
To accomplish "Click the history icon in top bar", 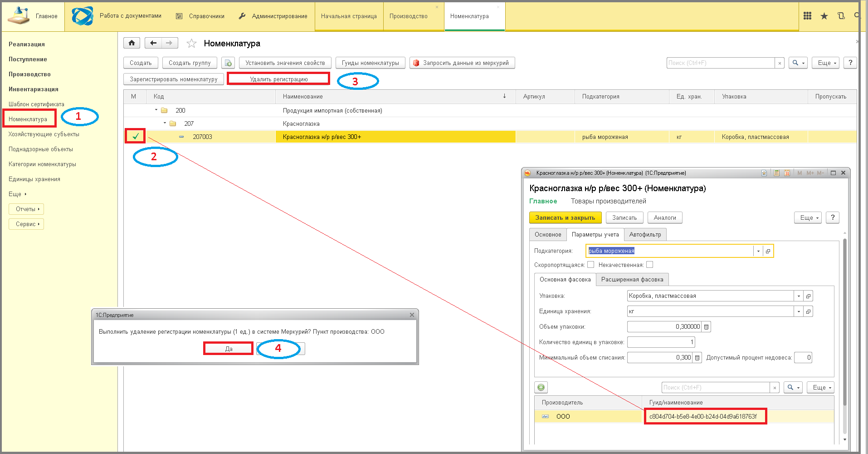I will pyautogui.click(x=841, y=16).
